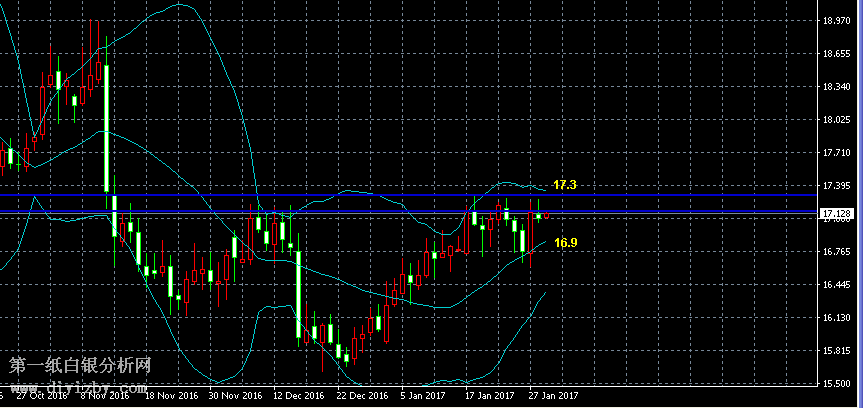Select the 17 Jan 2017 date label

(489, 396)
